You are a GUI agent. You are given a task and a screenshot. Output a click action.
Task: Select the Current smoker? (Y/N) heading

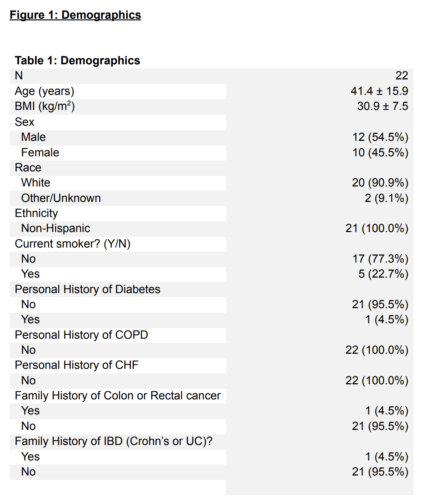click(x=73, y=244)
